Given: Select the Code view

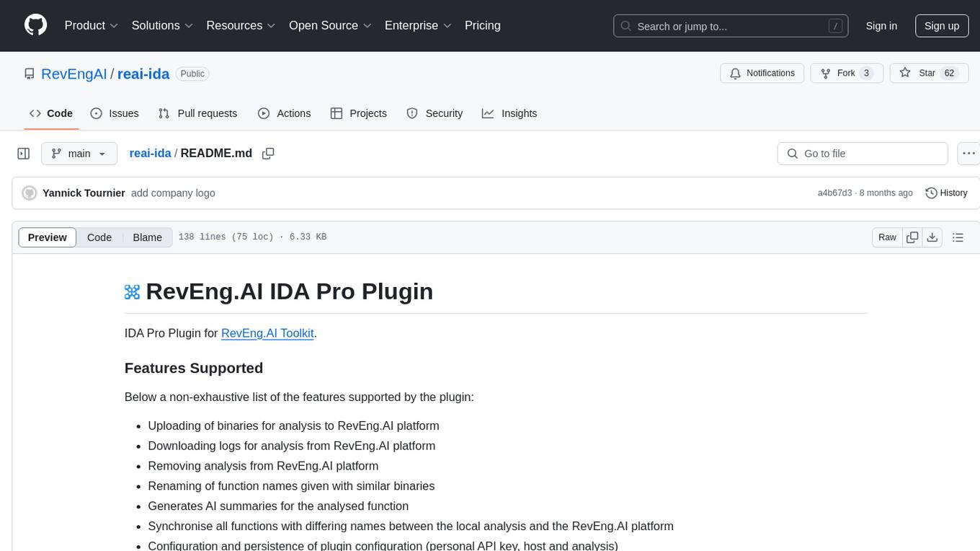Looking at the screenshot, I should point(99,237).
